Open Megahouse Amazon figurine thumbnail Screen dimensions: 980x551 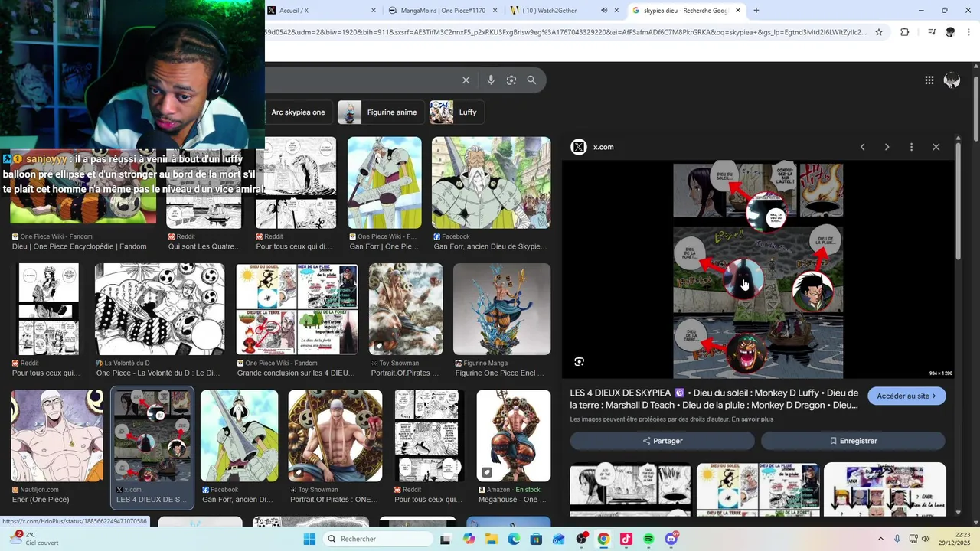[x=513, y=435]
